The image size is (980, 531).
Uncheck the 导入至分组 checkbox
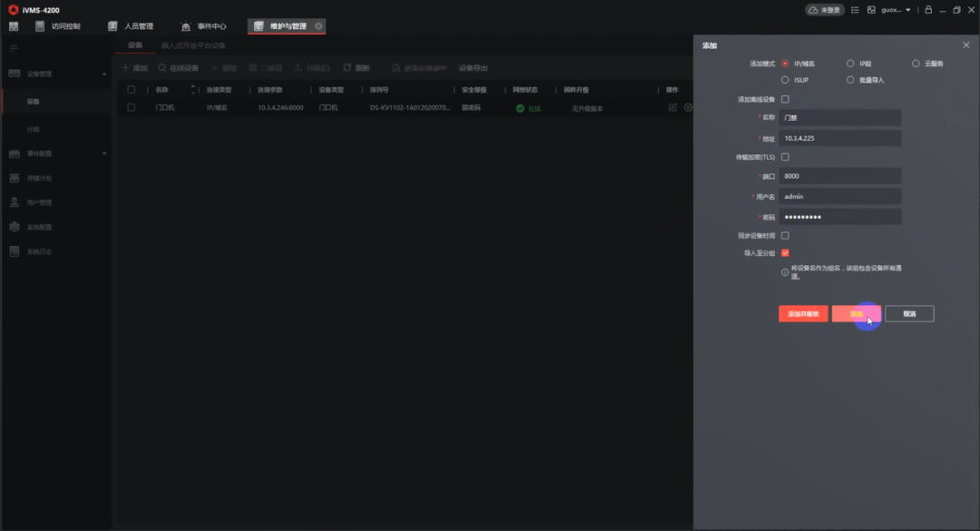click(x=785, y=253)
